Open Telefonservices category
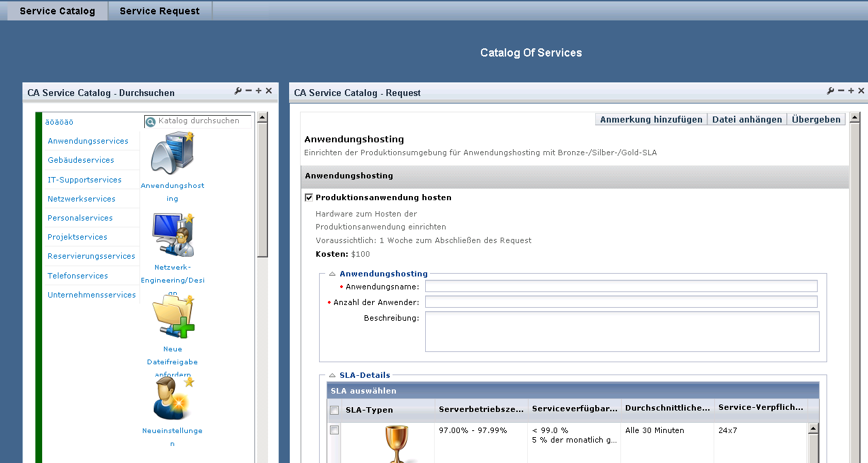This screenshot has width=868, height=463. coord(78,276)
